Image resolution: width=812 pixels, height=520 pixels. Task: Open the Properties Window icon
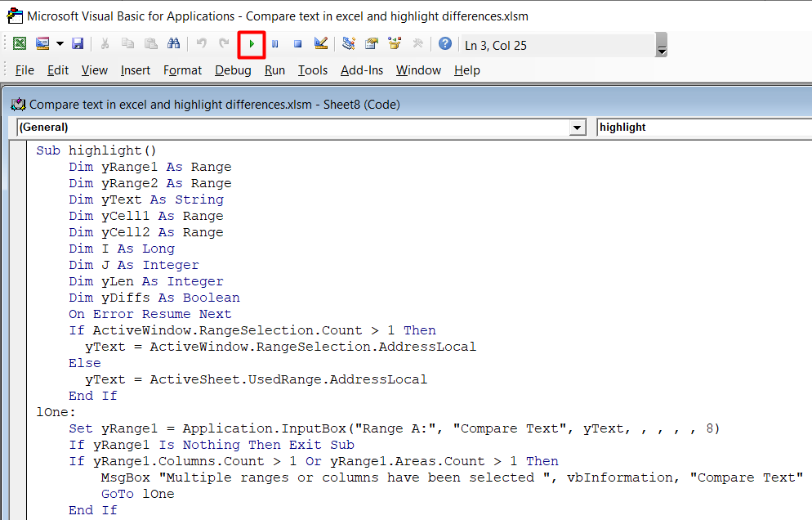coord(372,44)
